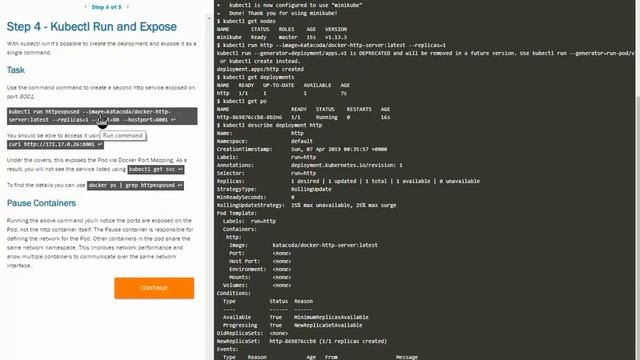Click 'MinimumReplicasAvailable' reason in terminal

pos(331,317)
